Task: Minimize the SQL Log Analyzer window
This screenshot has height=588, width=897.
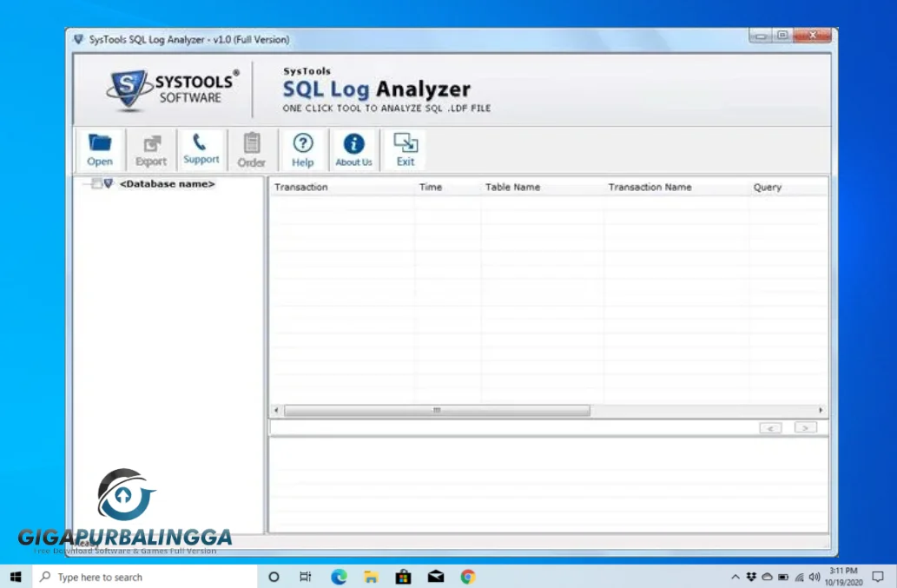Action: click(x=760, y=36)
